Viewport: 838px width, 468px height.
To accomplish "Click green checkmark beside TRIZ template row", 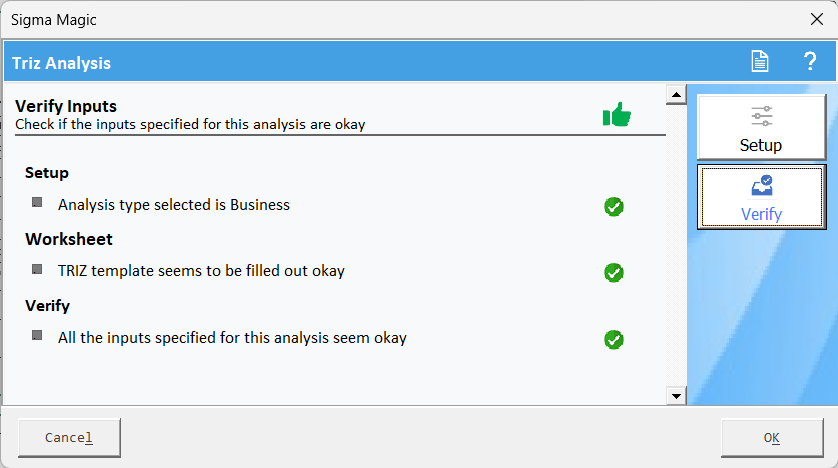I will click(614, 272).
